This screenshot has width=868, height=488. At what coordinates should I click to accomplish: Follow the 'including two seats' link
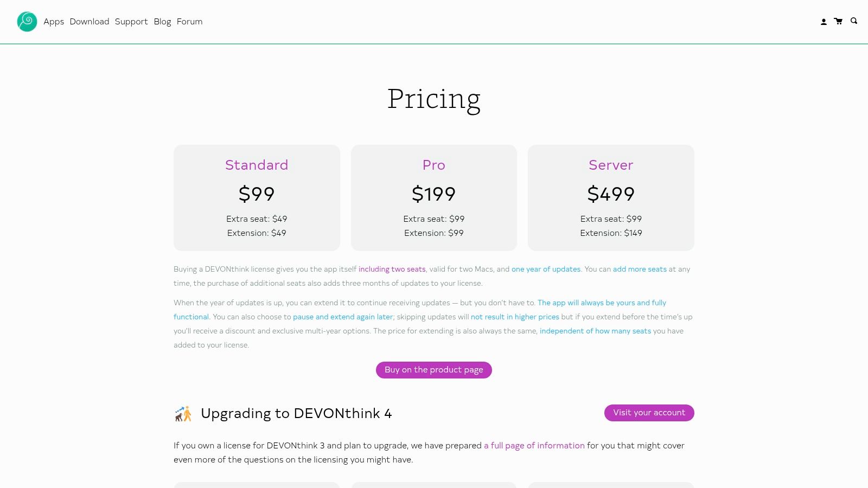392,269
